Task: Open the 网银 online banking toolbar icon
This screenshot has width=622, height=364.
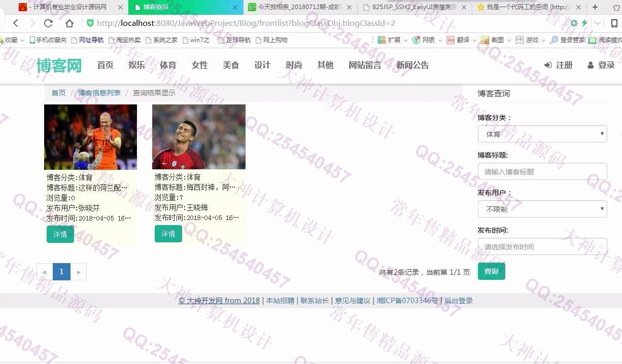Action: [x=416, y=40]
